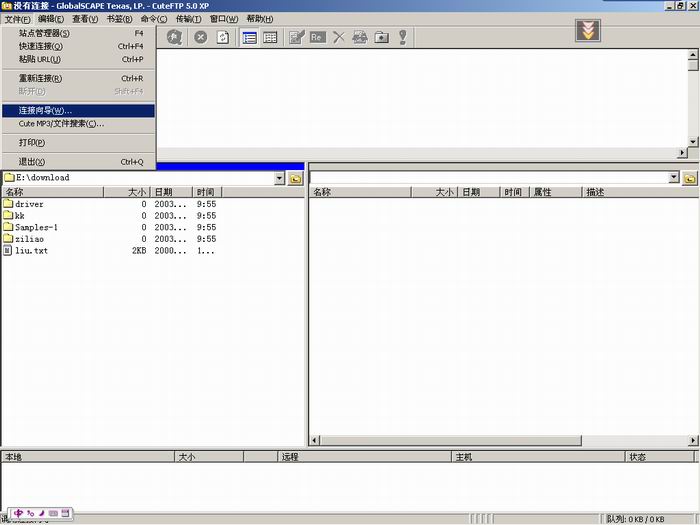
Task: Sort local list by 日期 header
Action: tap(172, 192)
